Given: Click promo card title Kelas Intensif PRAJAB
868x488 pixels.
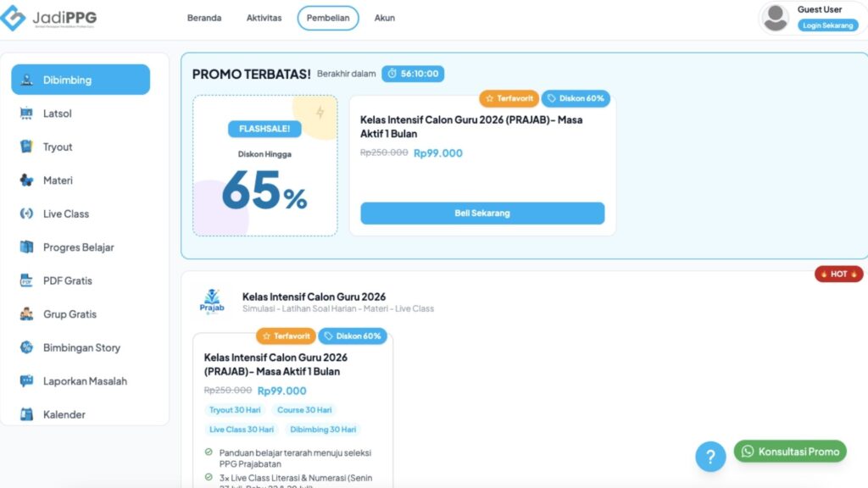Looking at the screenshot, I should tap(471, 127).
